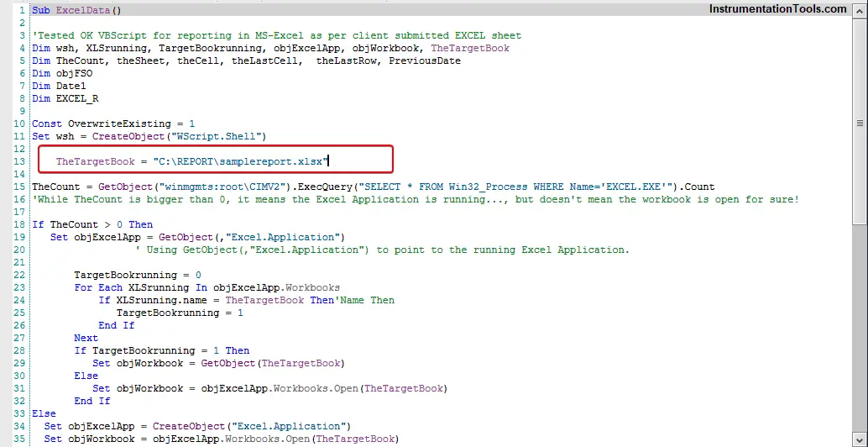Click 'TargetBookrunning = 0' line

tap(138, 276)
